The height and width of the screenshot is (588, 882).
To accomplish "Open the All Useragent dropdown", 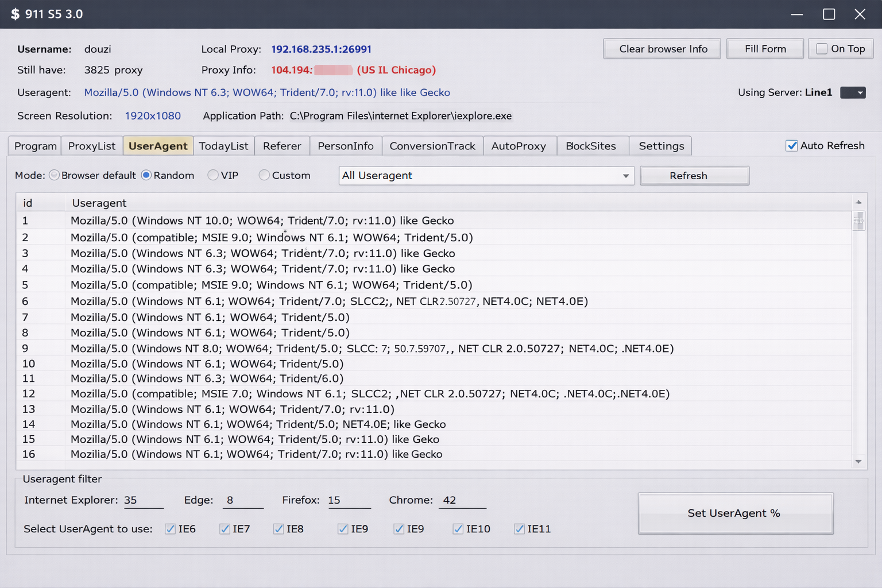I will [x=625, y=176].
